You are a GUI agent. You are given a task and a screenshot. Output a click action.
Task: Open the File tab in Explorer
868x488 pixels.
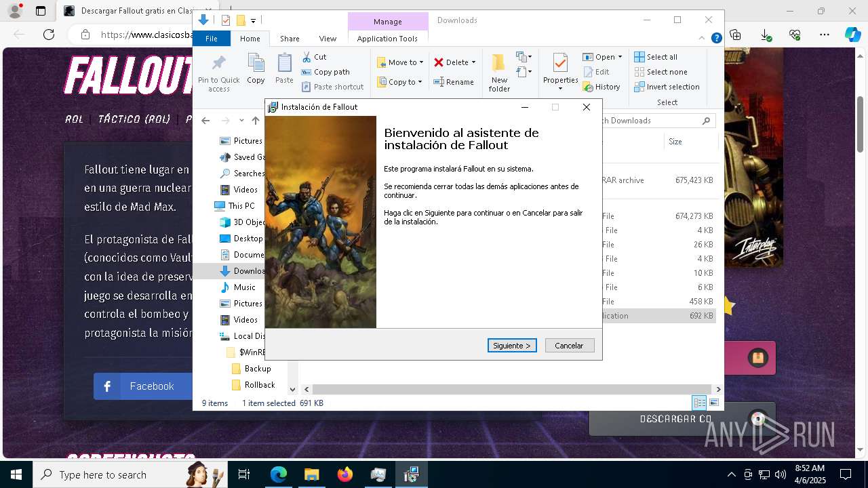click(212, 39)
